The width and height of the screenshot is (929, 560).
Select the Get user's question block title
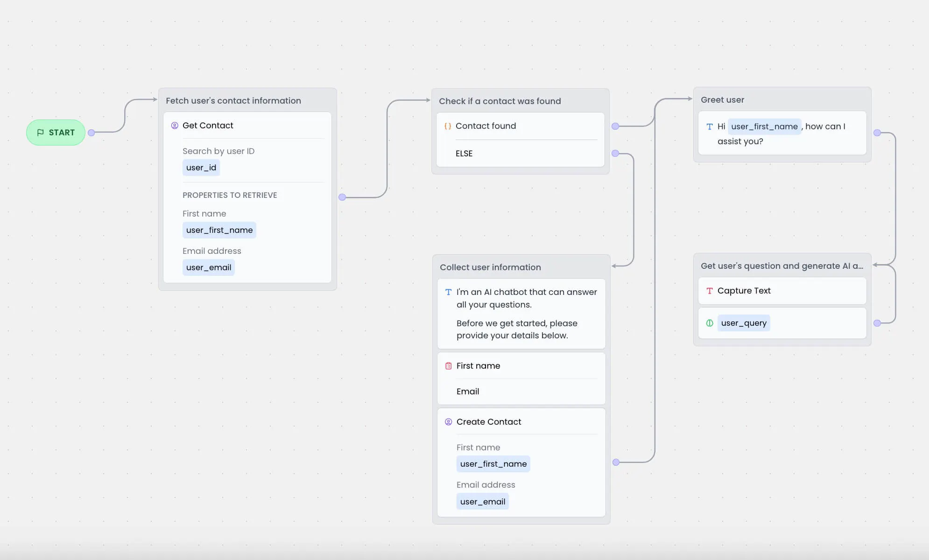pyautogui.click(x=782, y=266)
